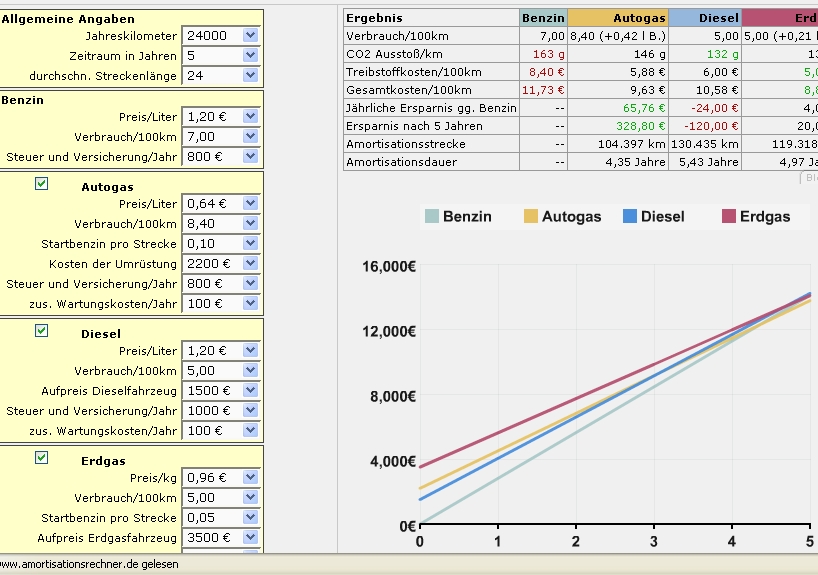This screenshot has height=575, width=818.
Task: Click the Autogas legend color swatch
Action: pos(531,216)
